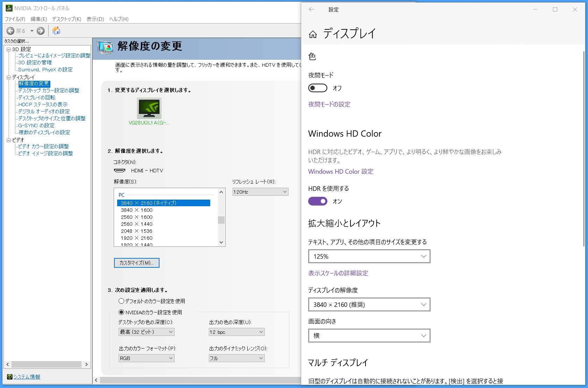Click the NVIDIA Control Panel back arrow icon

pos(10,31)
